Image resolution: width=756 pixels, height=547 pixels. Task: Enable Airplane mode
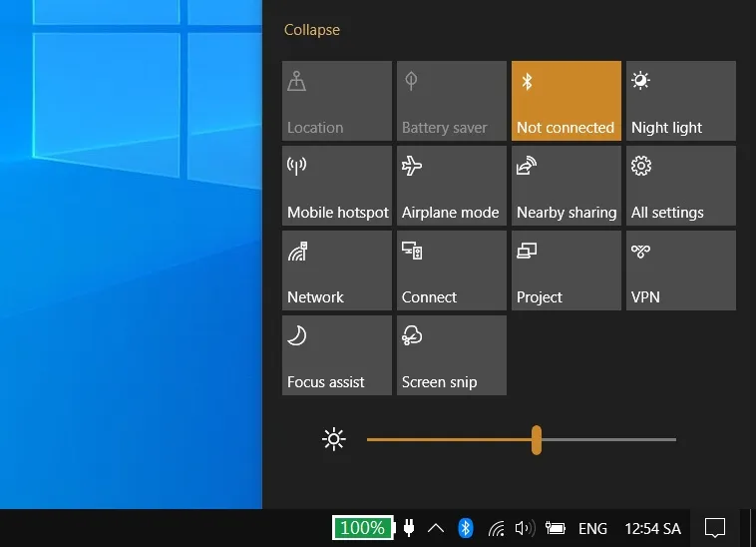click(x=451, y=186)
